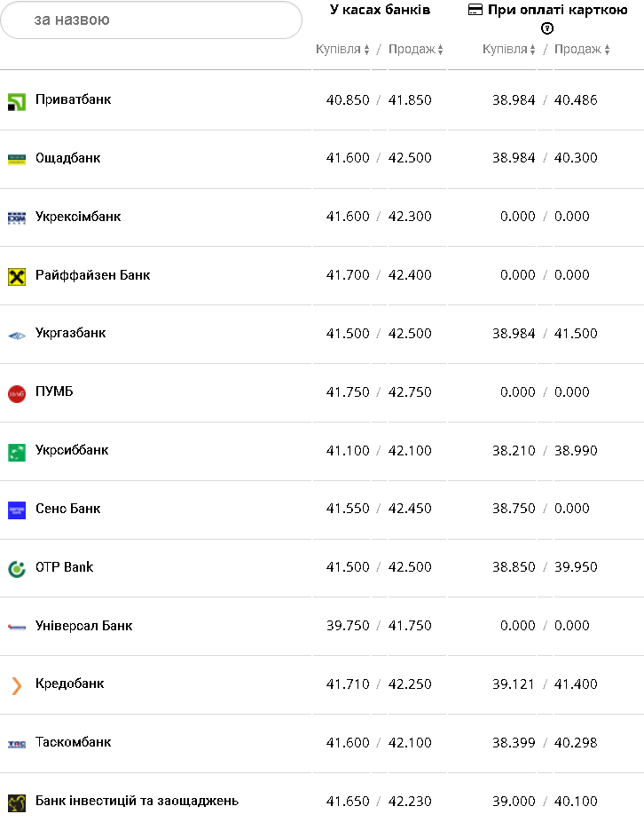The image size is (644, 822).
Task: Click the Приватбанк logo icon
Action: pyautogui.click(x=17, y=101)
